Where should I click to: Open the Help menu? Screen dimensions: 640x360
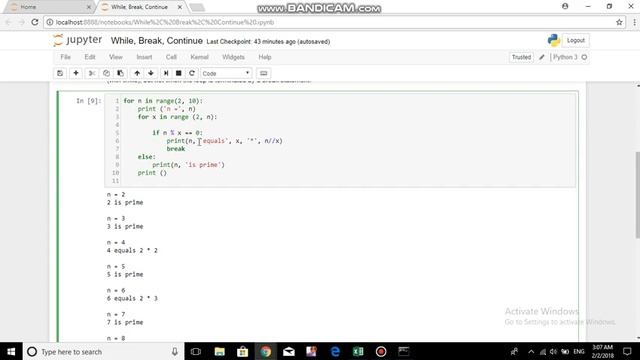pyautogui.click(x=265, y=57)
